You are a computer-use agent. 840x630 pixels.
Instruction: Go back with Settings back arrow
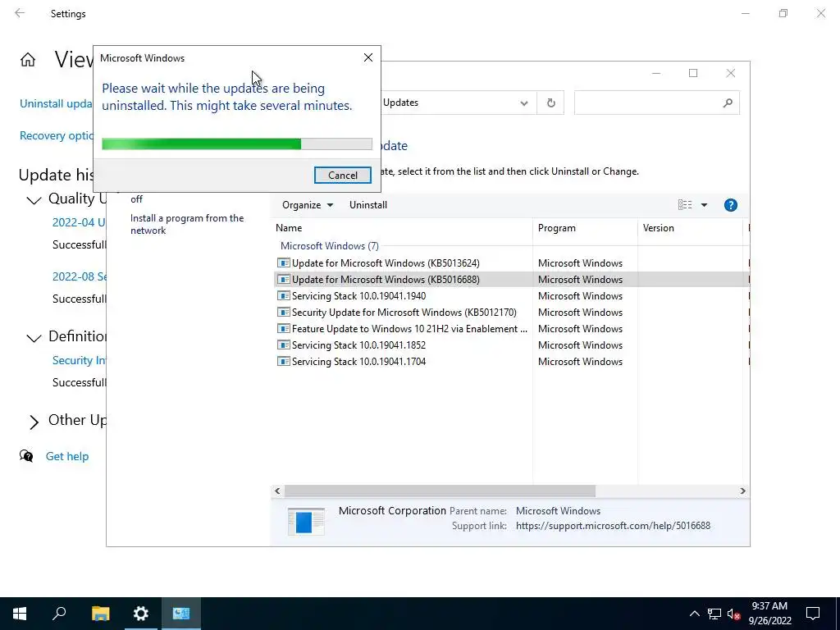[x=20, y=13]
